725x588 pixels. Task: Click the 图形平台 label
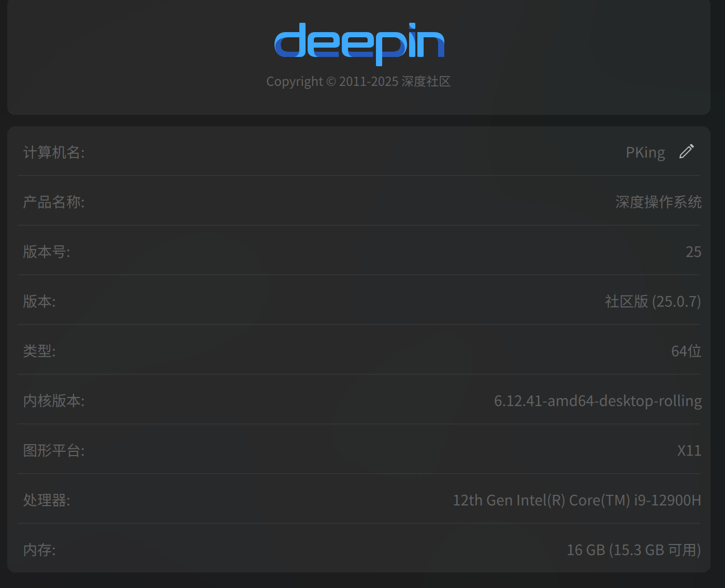pos(54,450)
